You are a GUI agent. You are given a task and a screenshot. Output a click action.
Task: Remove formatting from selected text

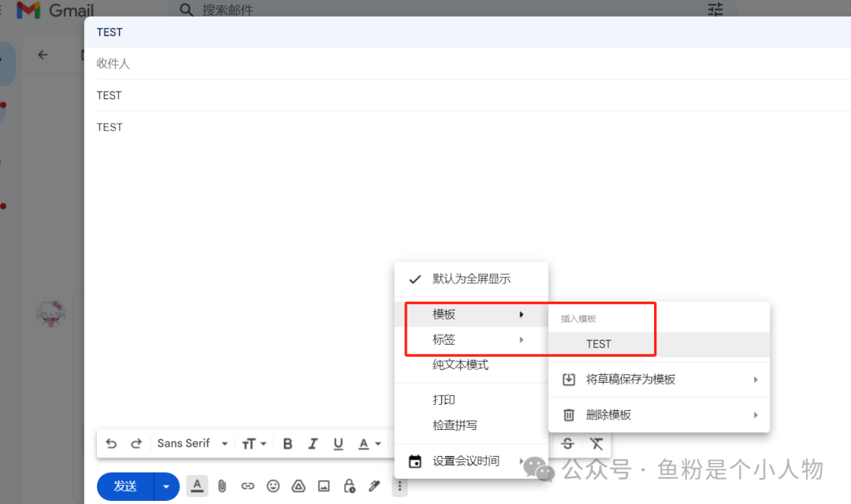tap(596, 443)
